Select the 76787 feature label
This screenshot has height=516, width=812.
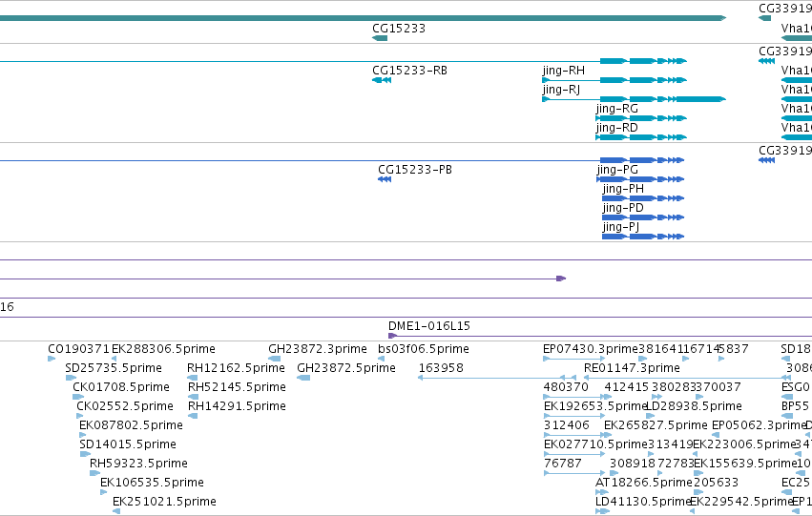(x=562, y=464)
